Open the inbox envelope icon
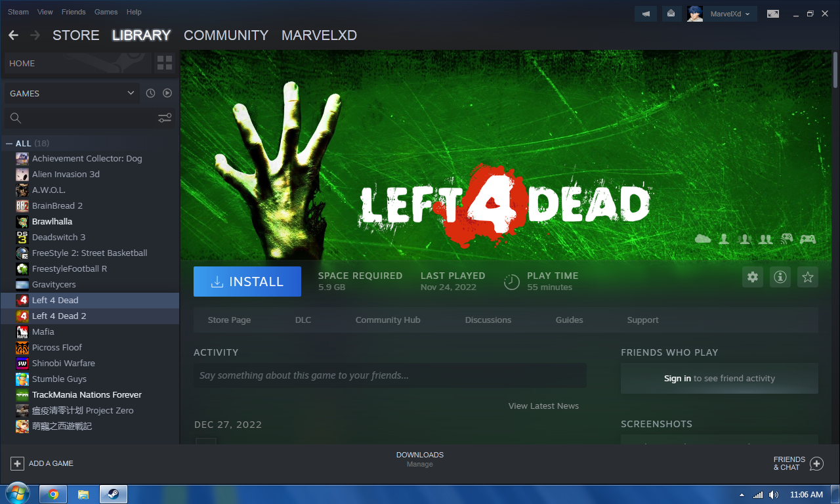Image resolution: width=840 pixels, height=504 pixels. click(x=671, y=14)
